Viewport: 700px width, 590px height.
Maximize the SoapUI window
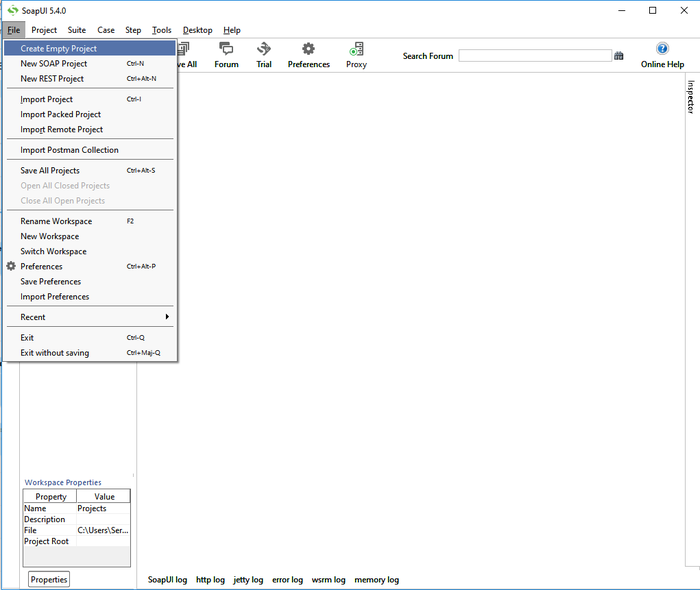click(652, 10)
